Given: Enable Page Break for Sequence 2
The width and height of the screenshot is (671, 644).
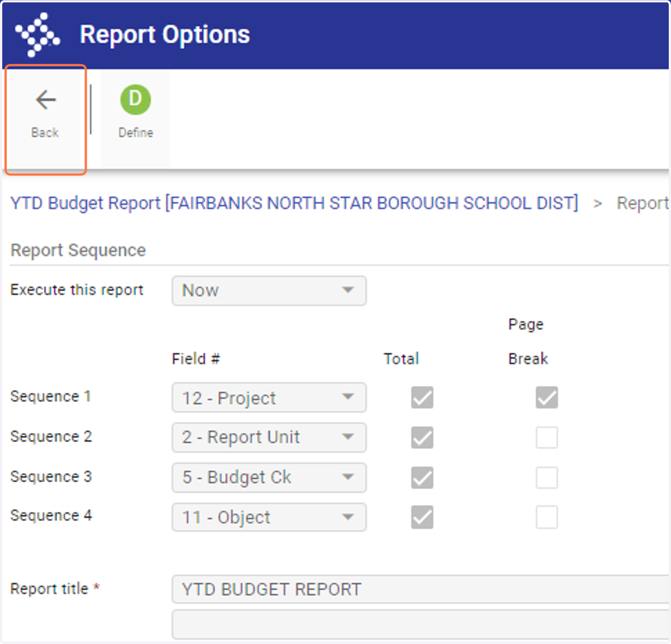Looking at the screenshot, I should pyautogui.click(x=547, y=438).
